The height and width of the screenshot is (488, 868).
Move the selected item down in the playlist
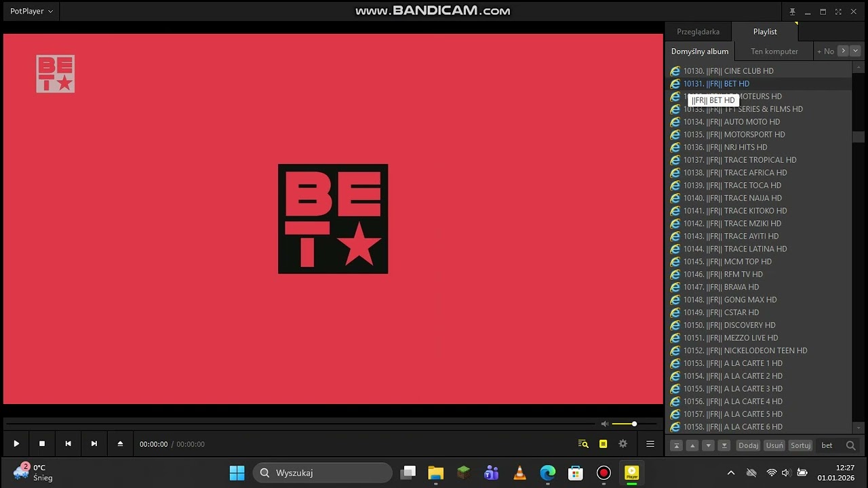[708, 445]
